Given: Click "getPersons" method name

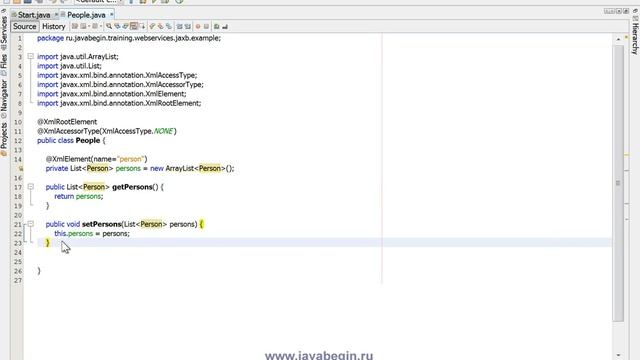Looking at the screenshot, I should (132, 187).
